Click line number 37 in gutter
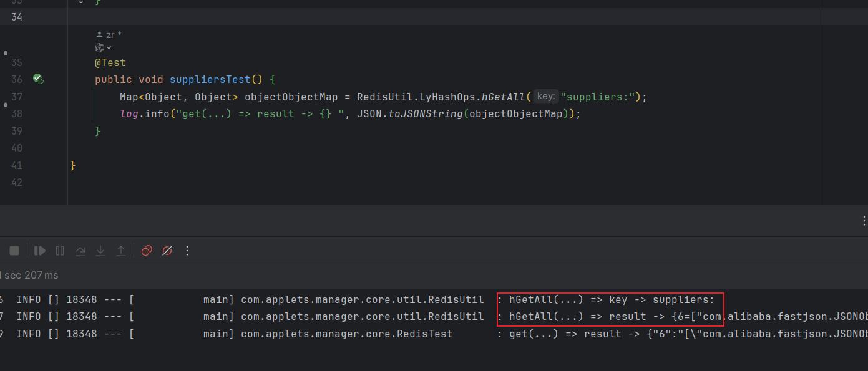868x371 pixels. (x=17, y=97)
